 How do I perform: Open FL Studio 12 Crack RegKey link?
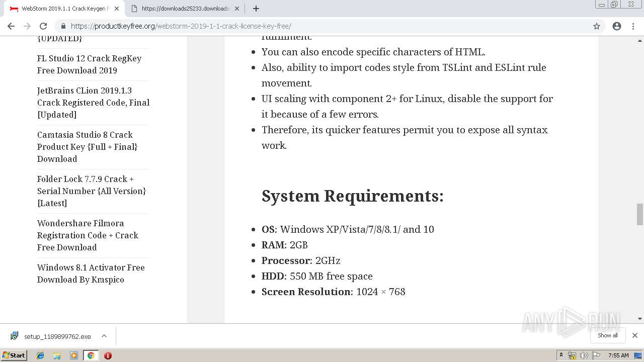click(x=89, y=64)
